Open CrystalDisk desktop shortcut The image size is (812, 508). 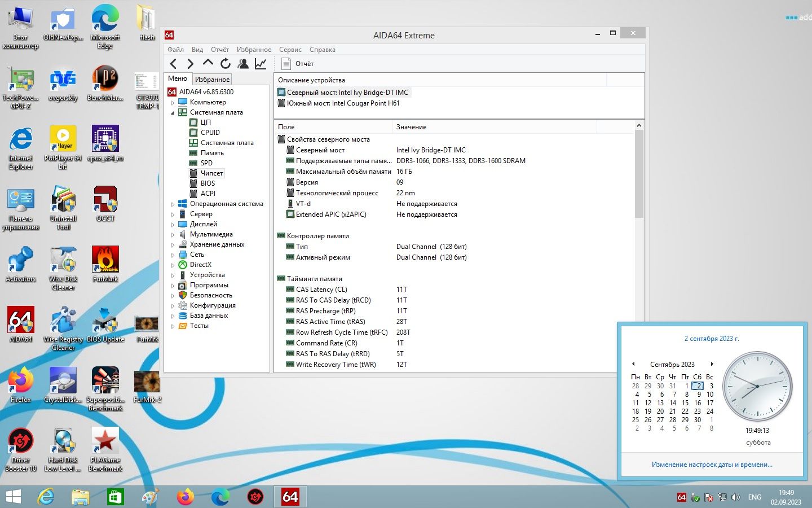click(63, 386)
